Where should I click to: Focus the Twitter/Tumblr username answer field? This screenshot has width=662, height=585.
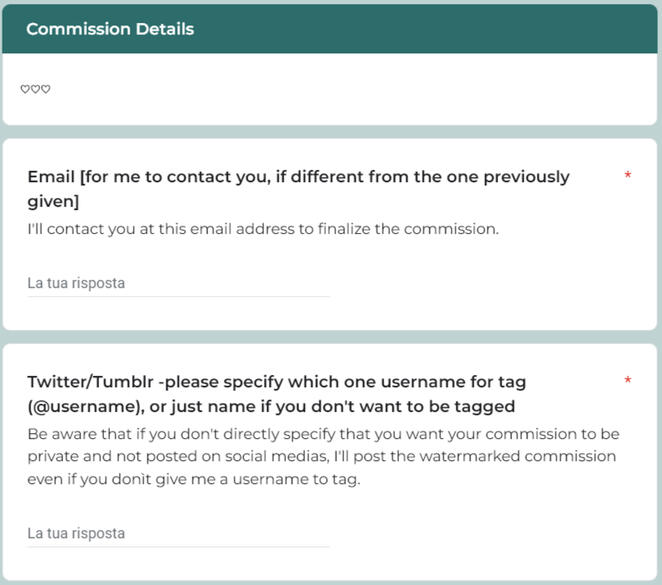(178, 533)
